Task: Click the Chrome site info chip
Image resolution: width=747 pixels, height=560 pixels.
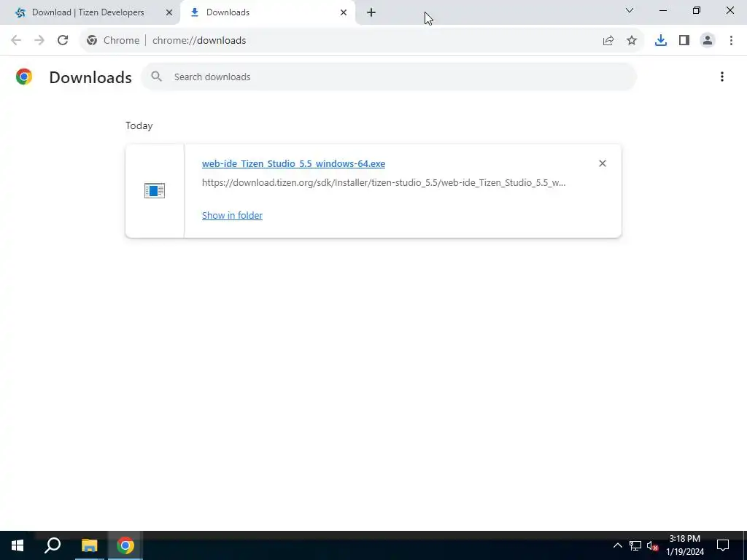Action: [x=113, y=41]
